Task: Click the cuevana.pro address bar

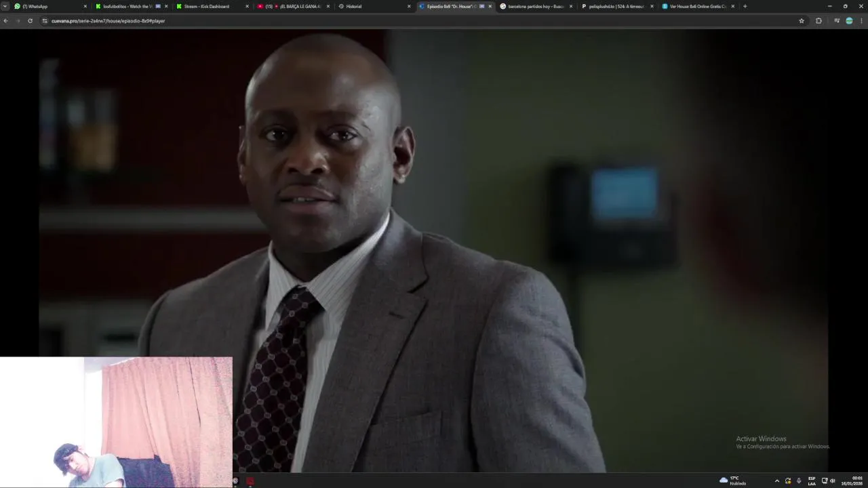Action: [x=420, y=21]
